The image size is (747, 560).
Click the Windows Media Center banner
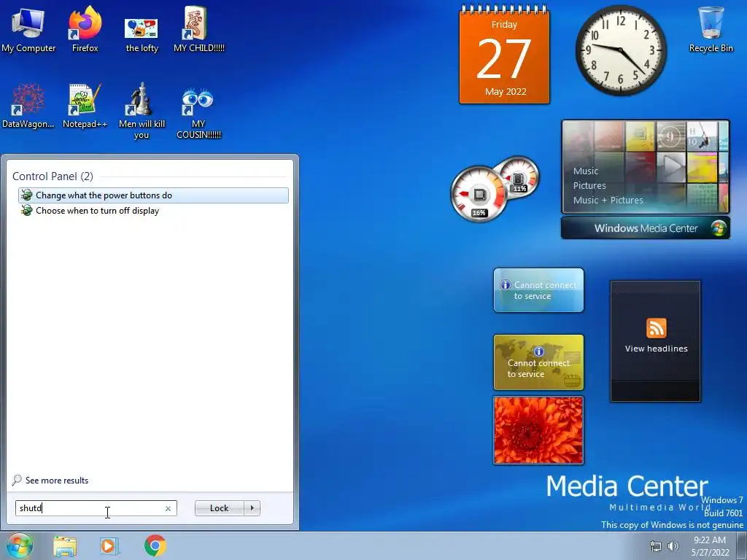(x=645, y=228)
